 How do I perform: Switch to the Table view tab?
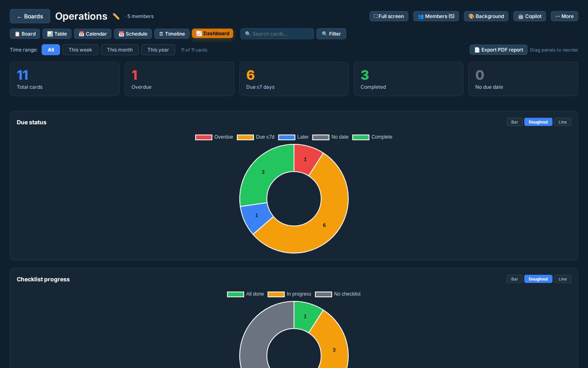click(x=57, y=34)
